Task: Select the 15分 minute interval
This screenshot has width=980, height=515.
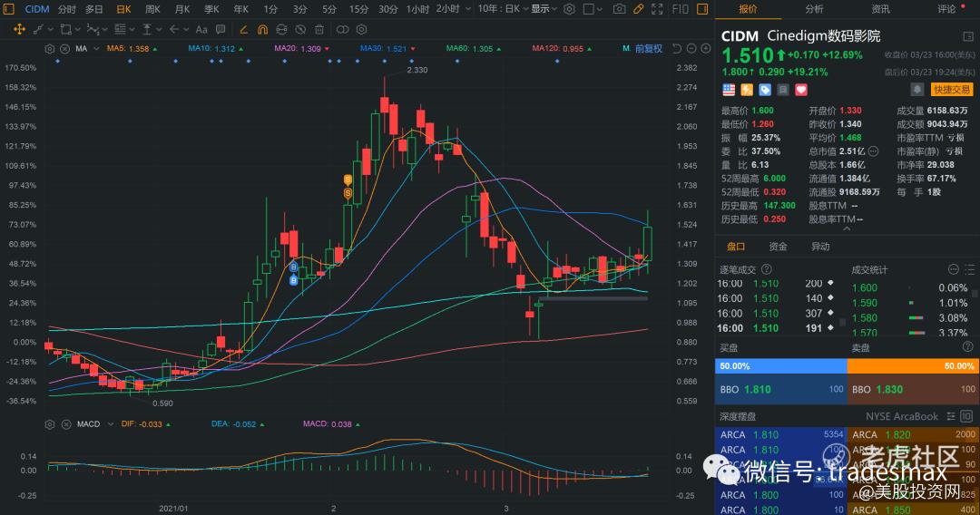Action: point(358,9)
